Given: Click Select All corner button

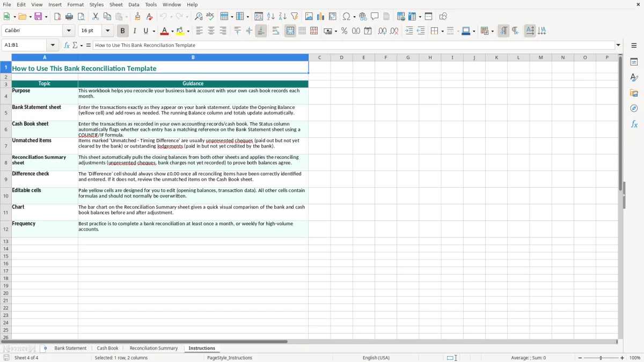Looking at the screenshot, I should point(6,57).
